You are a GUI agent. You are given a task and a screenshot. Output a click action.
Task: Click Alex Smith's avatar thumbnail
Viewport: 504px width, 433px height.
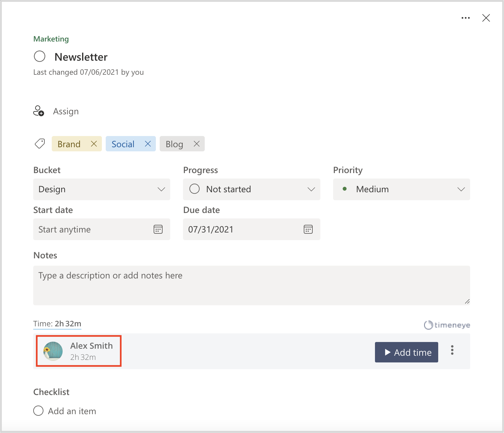click(x=53, y=351)
